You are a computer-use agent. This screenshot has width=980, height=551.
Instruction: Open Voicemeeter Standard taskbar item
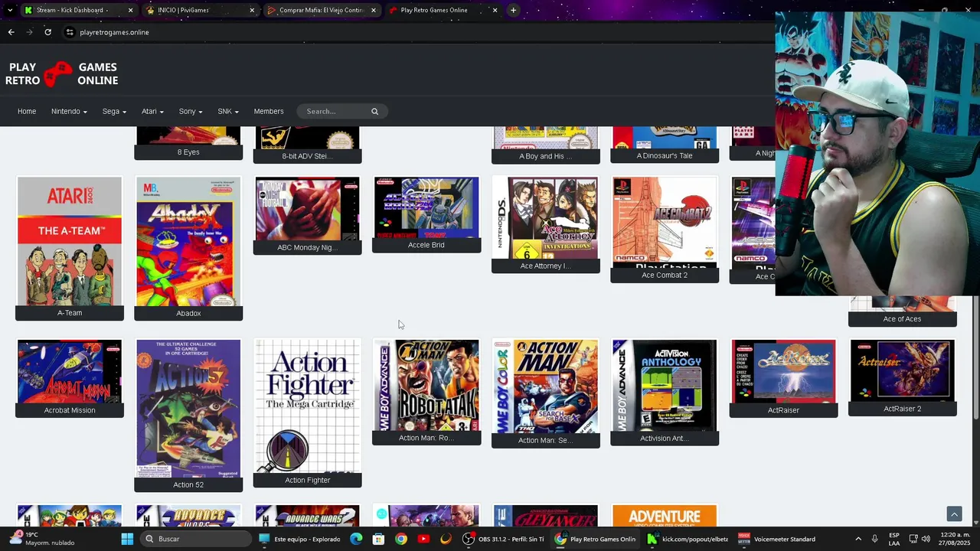(776, 539)
